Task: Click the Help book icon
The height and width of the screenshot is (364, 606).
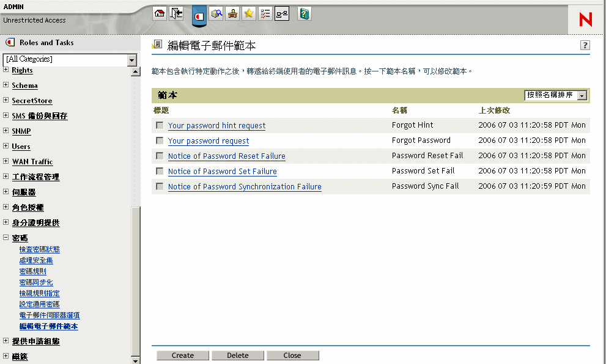Action: point(304,13)
